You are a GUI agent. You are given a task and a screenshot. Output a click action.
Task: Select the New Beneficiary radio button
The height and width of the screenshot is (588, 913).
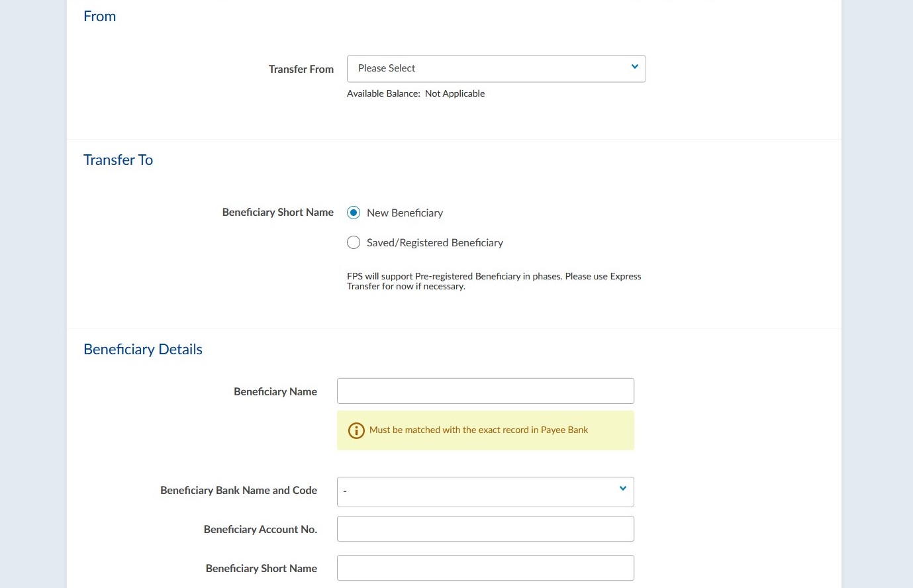coord(354,213)
